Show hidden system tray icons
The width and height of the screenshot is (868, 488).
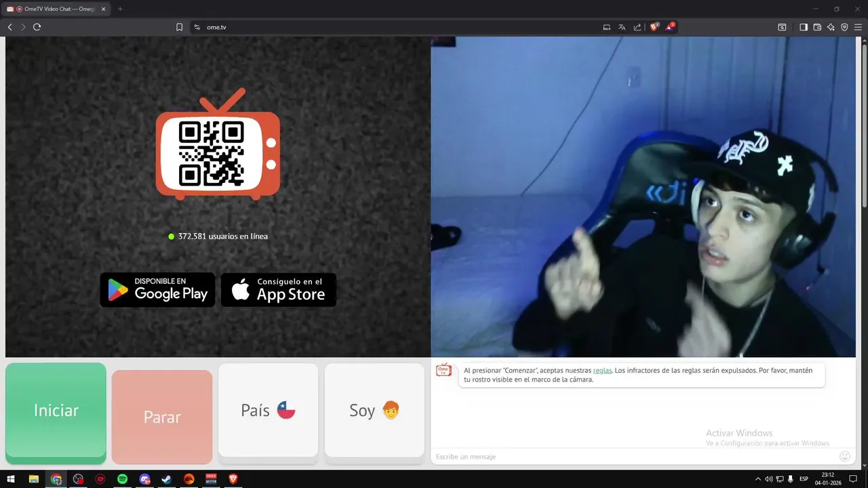757,479
